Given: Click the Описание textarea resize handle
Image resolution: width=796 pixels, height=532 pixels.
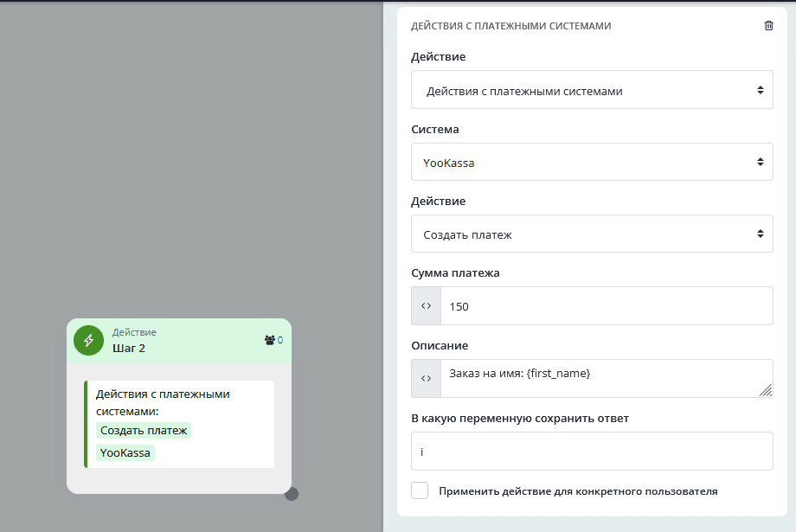Looking at the screenshot, I should pyautogui.click(x=765, y=390).
